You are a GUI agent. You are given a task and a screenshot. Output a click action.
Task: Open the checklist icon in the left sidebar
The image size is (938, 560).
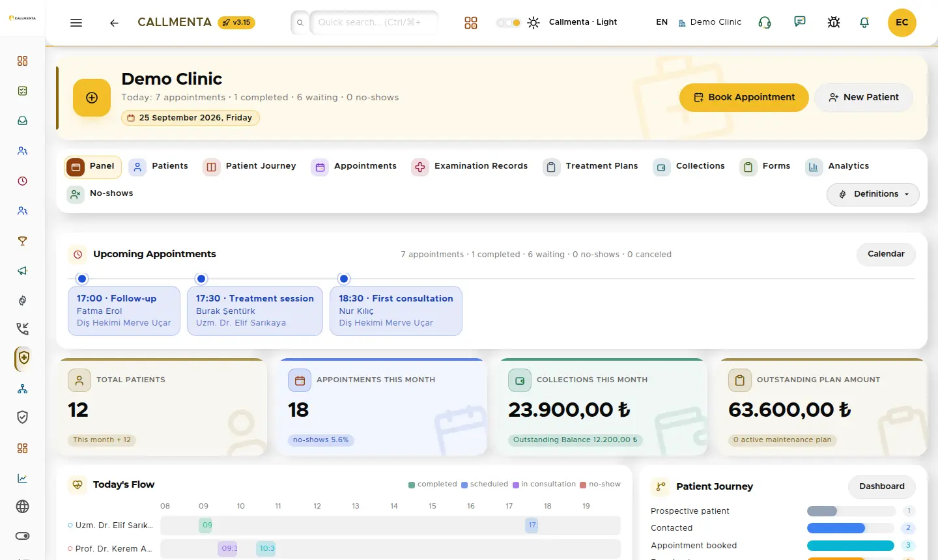pyautogui.click(x=23, y=91)
